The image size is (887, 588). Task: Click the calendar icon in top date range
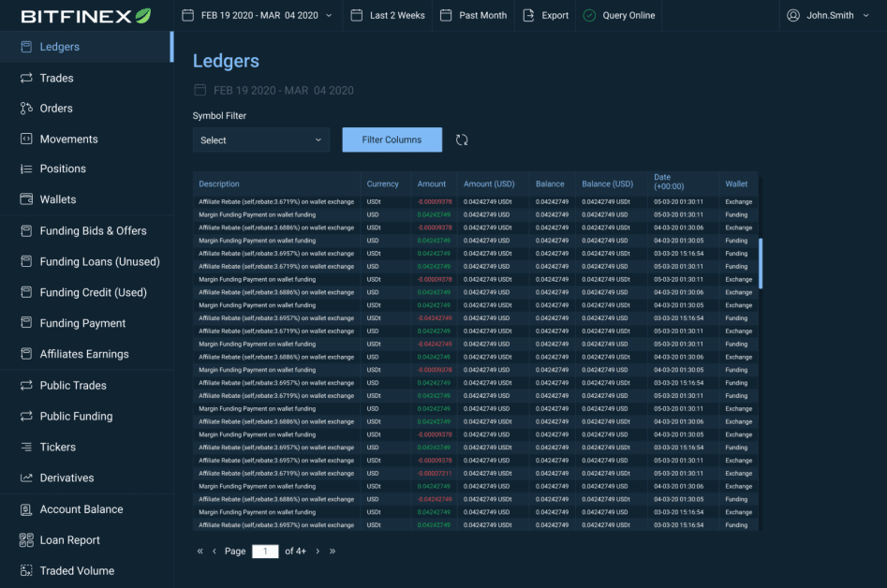(x=188, y=15)
